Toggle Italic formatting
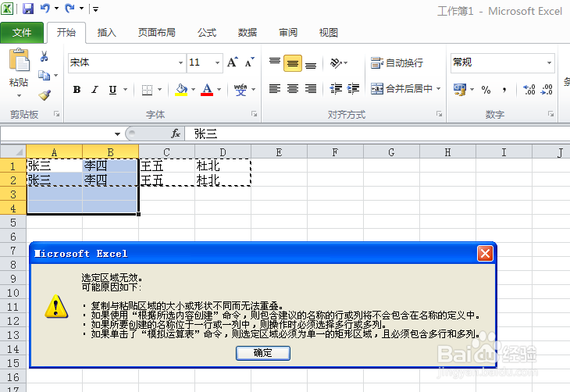The width and height of the screenshot is (570, 392). [x=94, y=90]
